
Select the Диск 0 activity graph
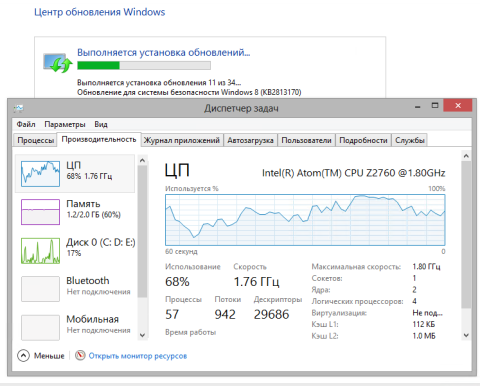[x=40, y=251]
